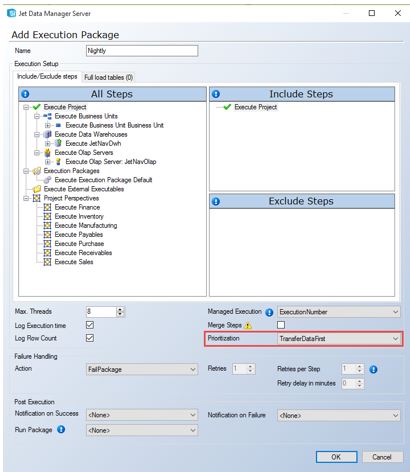Switch to the Full load tables tab
The image size is (410, 472).
point(109,77)
